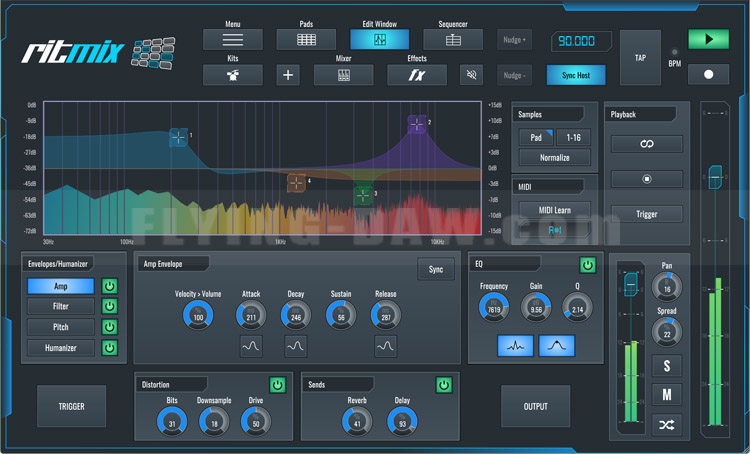The height and width of the screenshot is (454, 750).
Task: Click the Pan knob
Action: pos(667,287)
